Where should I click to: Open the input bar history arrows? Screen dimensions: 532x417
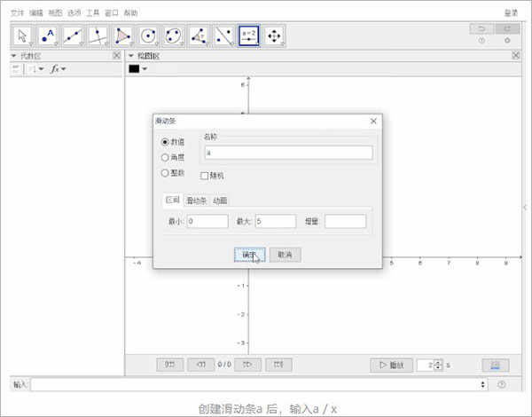coord(483,384)
